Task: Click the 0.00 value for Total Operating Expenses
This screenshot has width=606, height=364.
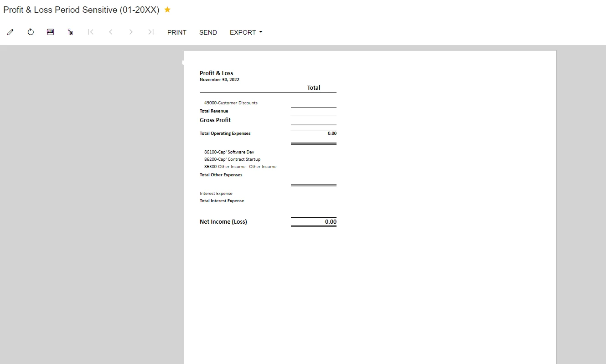Action: [x=332, y=133]
